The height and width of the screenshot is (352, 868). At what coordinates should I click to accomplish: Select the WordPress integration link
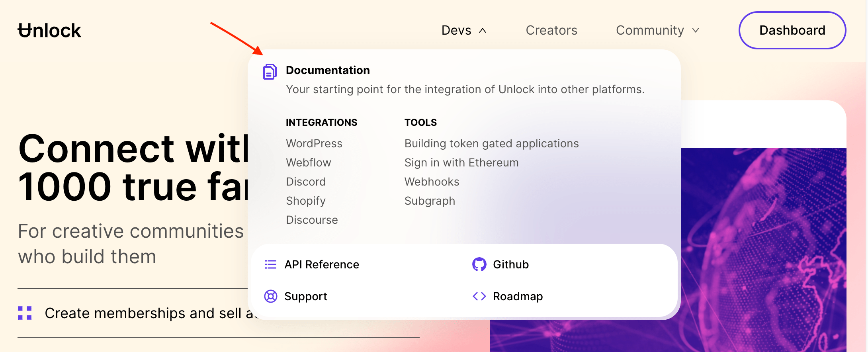click(x=314, y=143)
